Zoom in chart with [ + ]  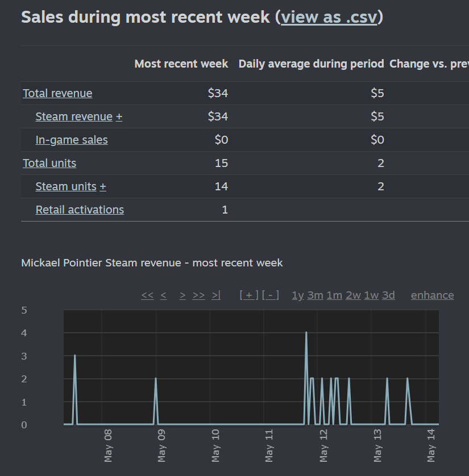(249, 295)
